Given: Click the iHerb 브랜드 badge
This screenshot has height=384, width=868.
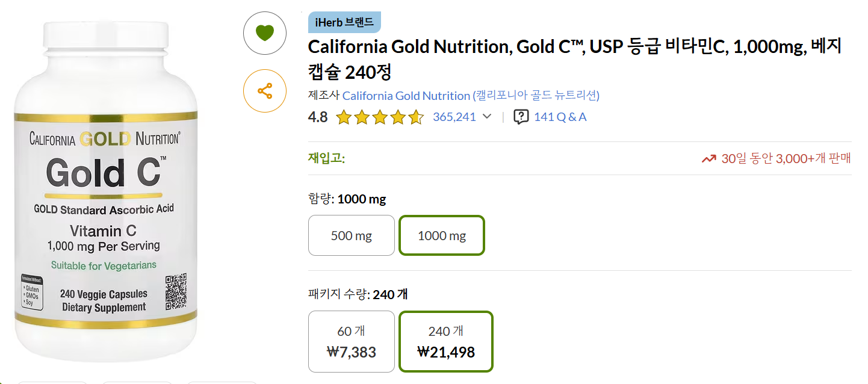Looking at the screenshot, I should tap(344, 23).
